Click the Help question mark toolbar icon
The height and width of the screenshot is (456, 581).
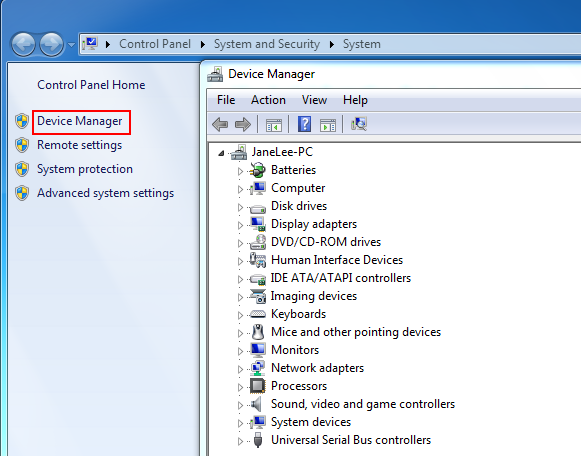pos(304,124)
